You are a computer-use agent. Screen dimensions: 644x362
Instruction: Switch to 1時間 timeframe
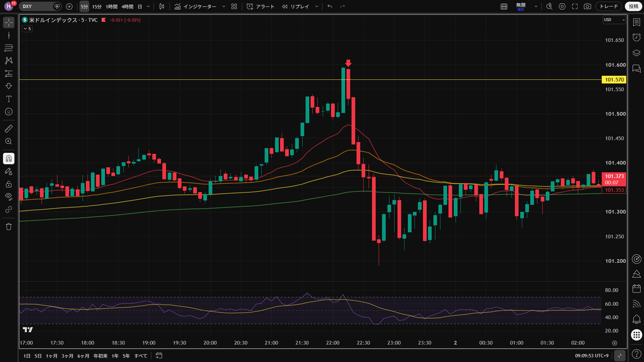(112, 6)
